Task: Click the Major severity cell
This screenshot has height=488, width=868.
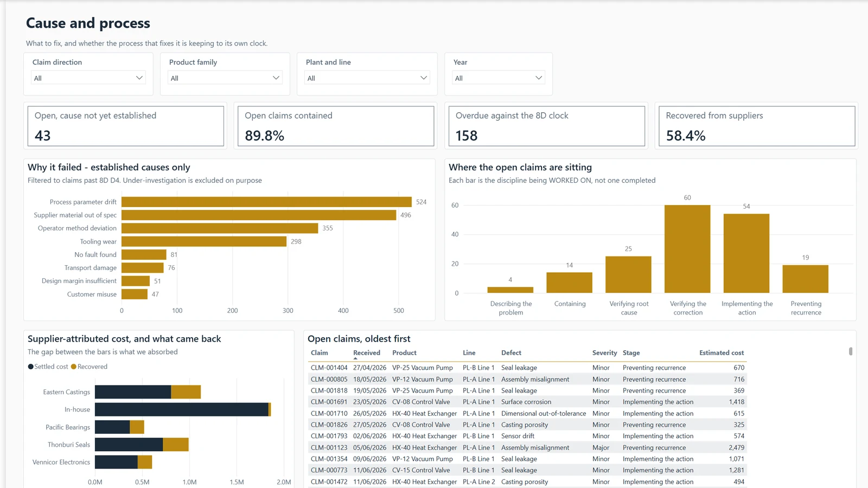Action: point(601,448)
